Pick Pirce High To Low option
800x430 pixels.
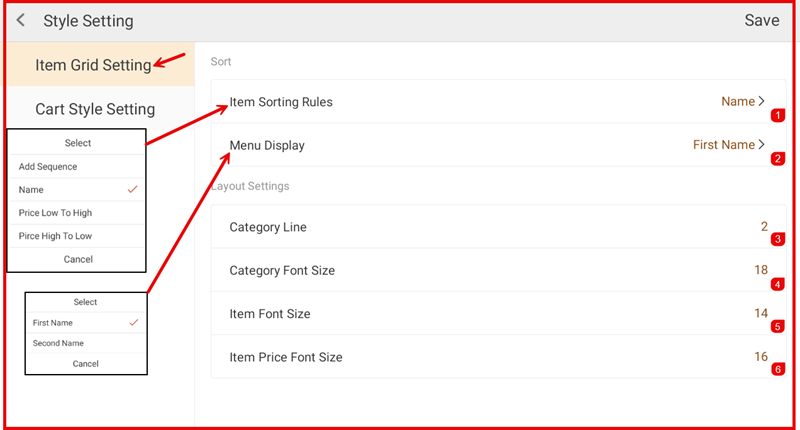coord(55,236)
